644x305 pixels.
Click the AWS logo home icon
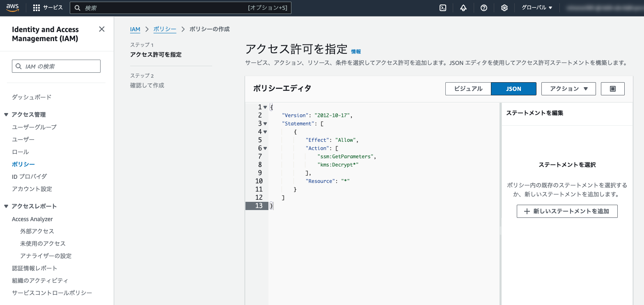(x=13, y=8)
